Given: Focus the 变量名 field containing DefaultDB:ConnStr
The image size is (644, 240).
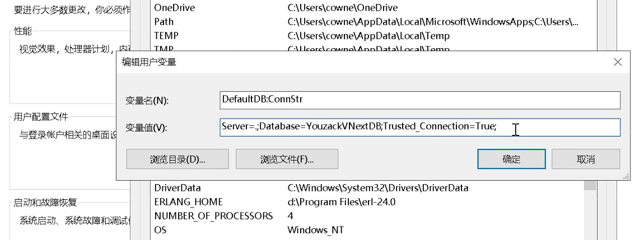Looking at the screenshot, I should click(420, 100).
